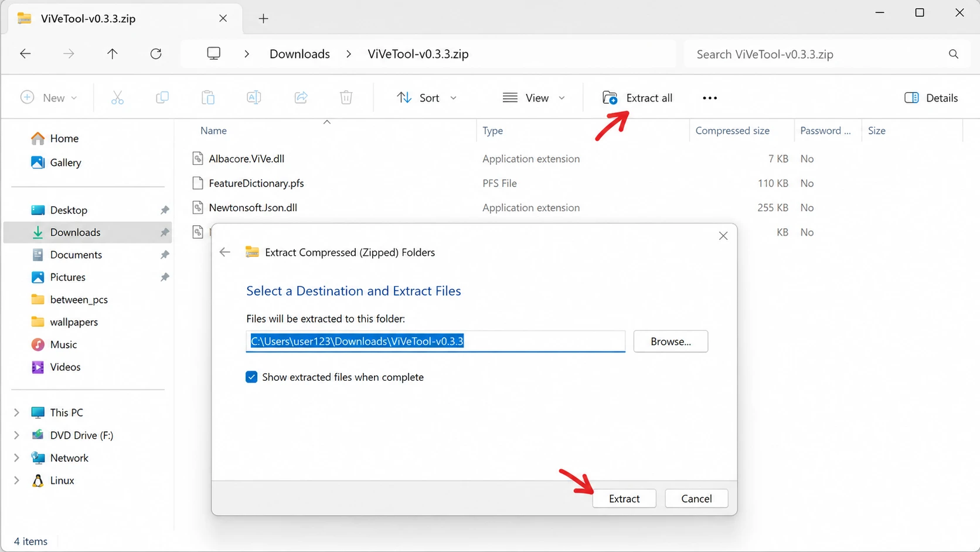Click the Newtonsoft.Json.dll file icon
The width and height of the screenshot is (980, 552).
[x=198, y=208]
